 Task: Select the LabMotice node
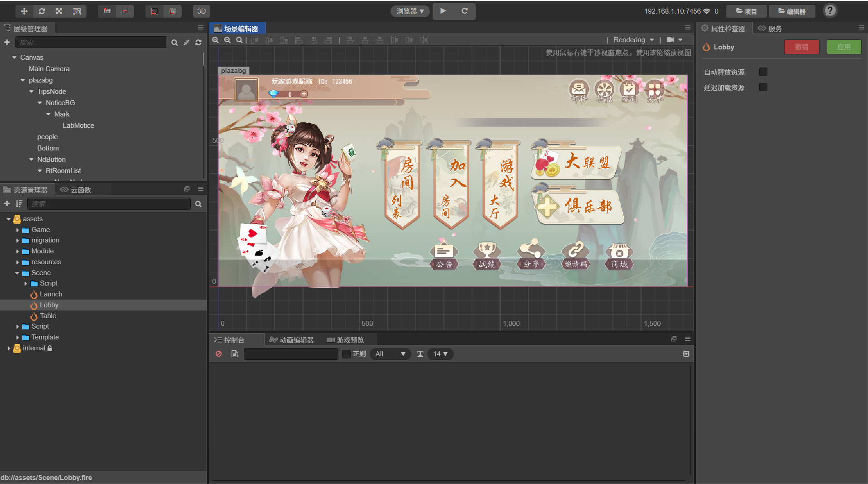(x=78, y=126)
